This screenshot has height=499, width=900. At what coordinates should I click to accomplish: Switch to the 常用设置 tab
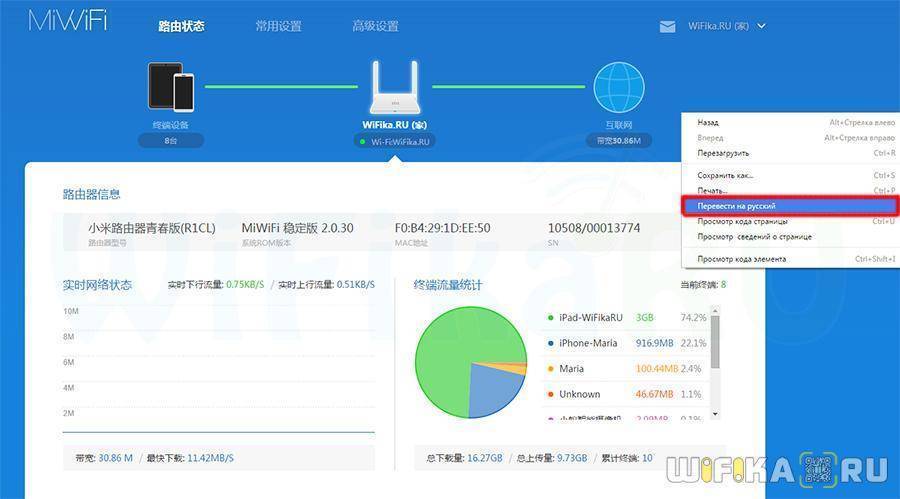(x=278, y=26)
